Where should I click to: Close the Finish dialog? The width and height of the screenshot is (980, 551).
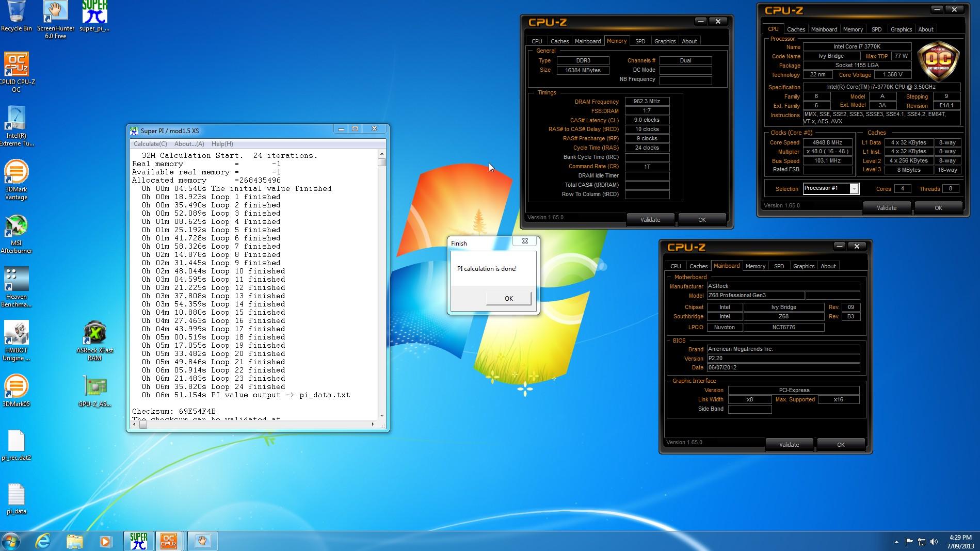click(525, 241)
